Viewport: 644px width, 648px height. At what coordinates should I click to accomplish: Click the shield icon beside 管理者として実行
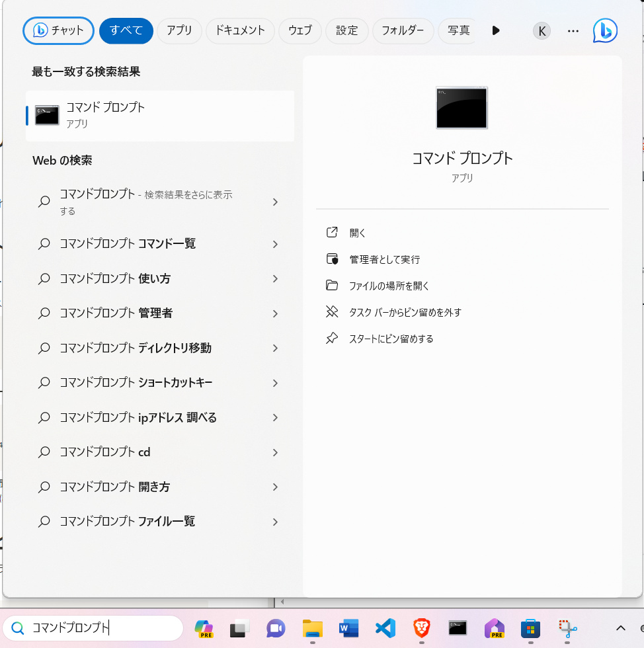[332, 259]
